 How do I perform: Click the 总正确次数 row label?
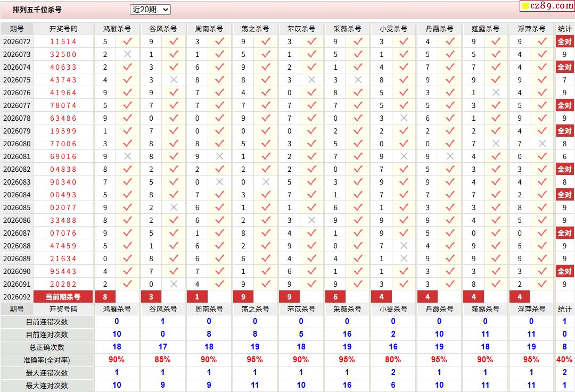coord(46,347)
